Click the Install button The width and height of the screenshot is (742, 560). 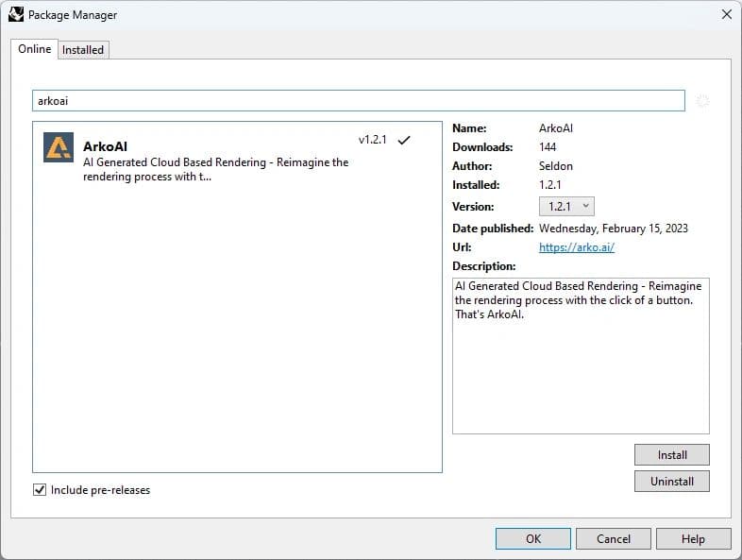[671, 455]
